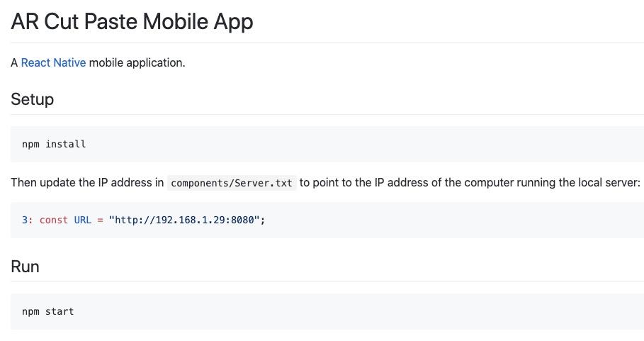Click the "const" keyword in code block

pos(54,220)
